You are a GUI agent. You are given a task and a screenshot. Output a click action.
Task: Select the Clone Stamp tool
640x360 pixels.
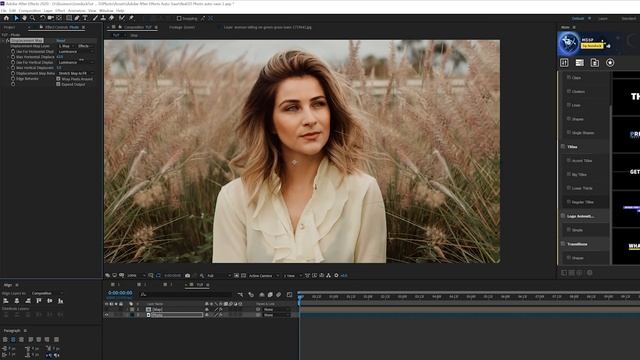(103, 18)
